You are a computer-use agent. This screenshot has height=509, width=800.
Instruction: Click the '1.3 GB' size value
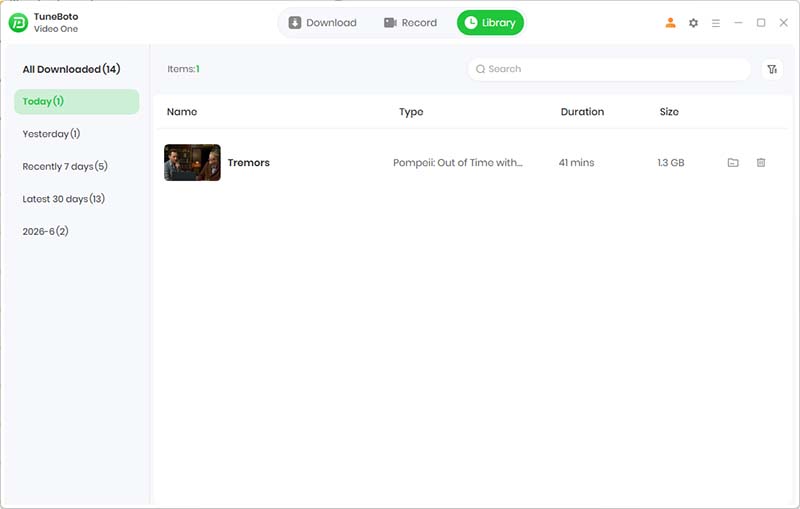click(670, 163)
